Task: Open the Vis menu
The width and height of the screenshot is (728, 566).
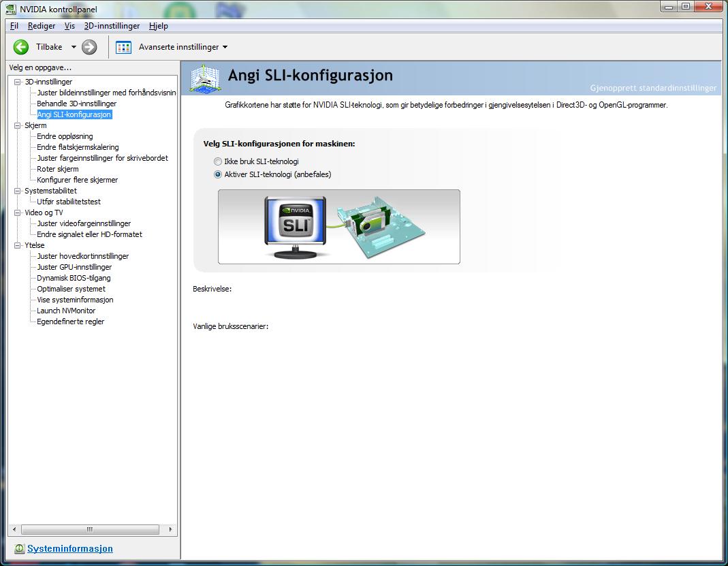Action: [69, 26]
